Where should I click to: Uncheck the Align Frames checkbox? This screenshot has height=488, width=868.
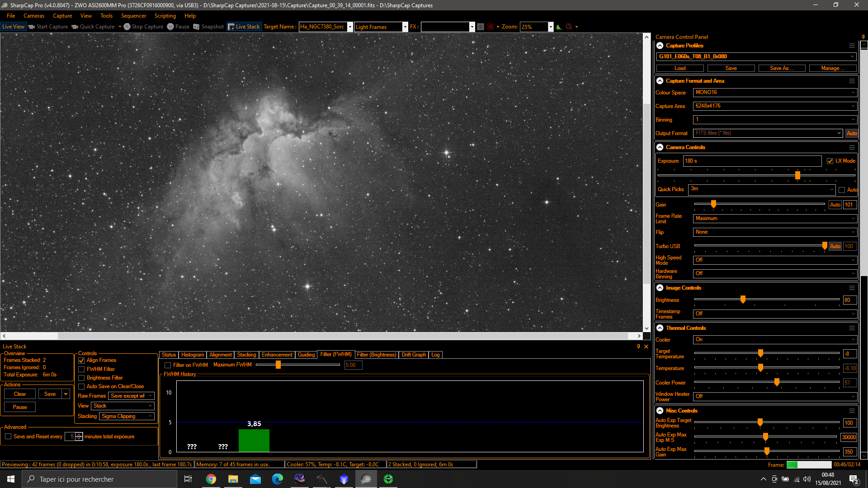click(x=81, y=361)
